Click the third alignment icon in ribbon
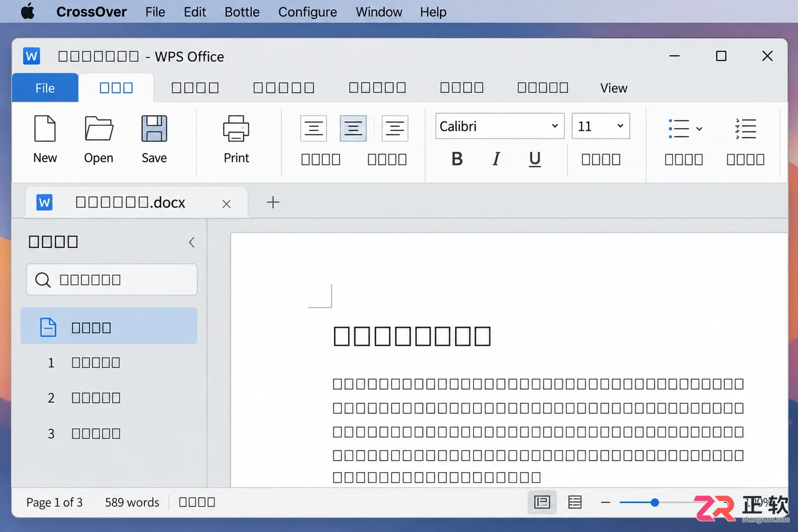This screenshot has height=532, width=798. (x=395, y=129)
